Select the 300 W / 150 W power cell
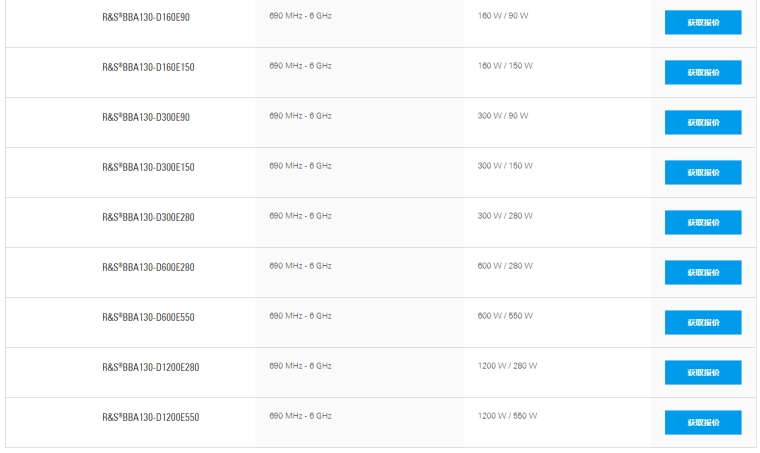The height and width of the screenshot is (453, 760). click(505, 166)
